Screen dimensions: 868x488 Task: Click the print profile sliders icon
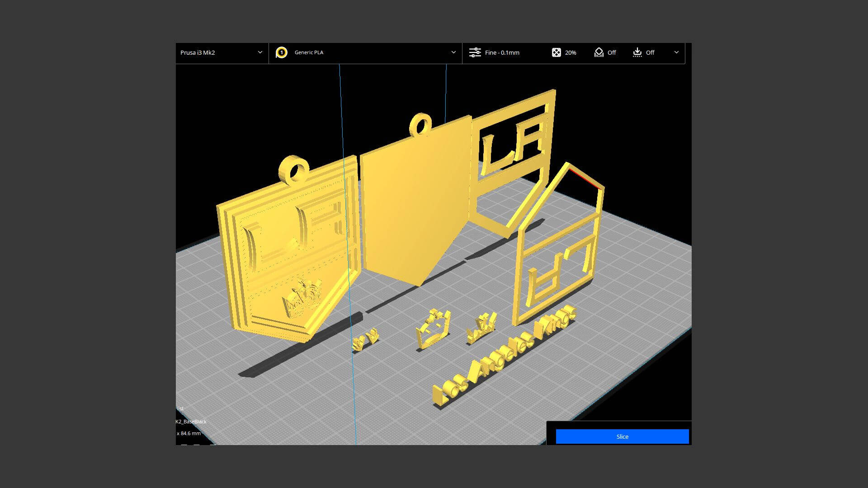tap(475, 52)
